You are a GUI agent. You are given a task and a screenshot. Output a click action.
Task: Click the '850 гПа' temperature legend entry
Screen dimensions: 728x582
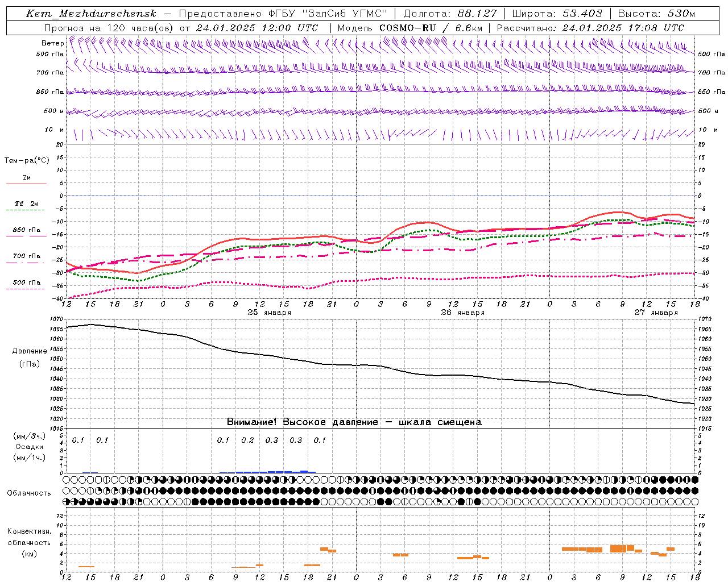pyautogui.click(x=26, y=230)
